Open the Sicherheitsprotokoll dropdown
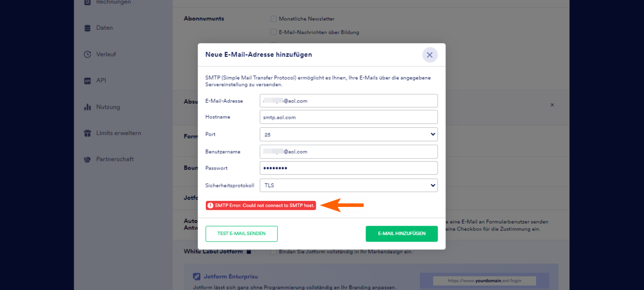 point(348,185)
